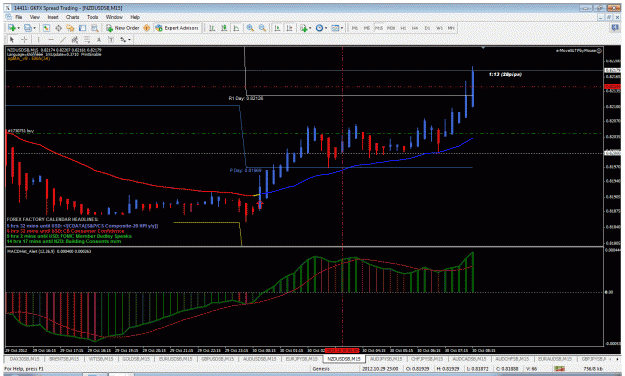Toggle Expert Advisors auto trading
The width and height of the screenshot is (625, 376).
click(176, 28)
